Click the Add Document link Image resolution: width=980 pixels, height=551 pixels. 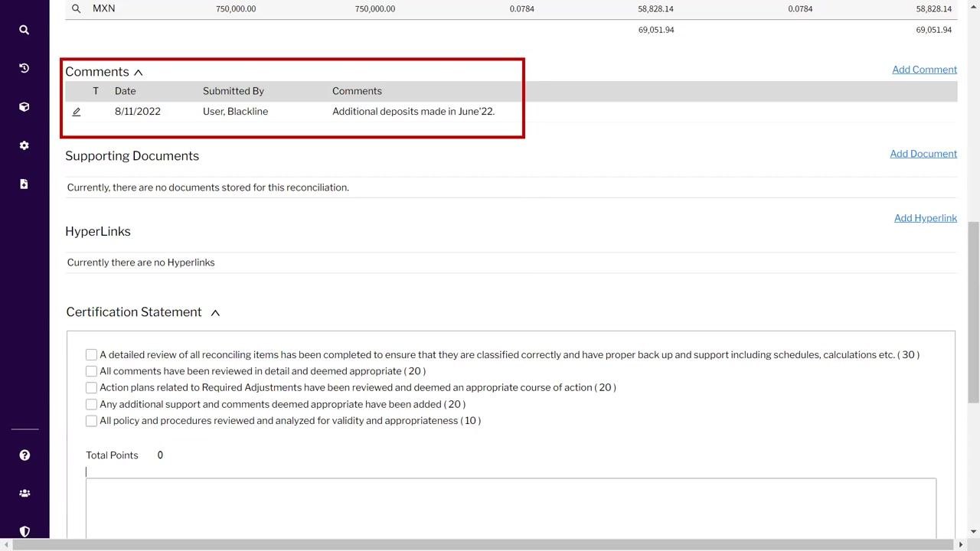click(x=923, y=154)
